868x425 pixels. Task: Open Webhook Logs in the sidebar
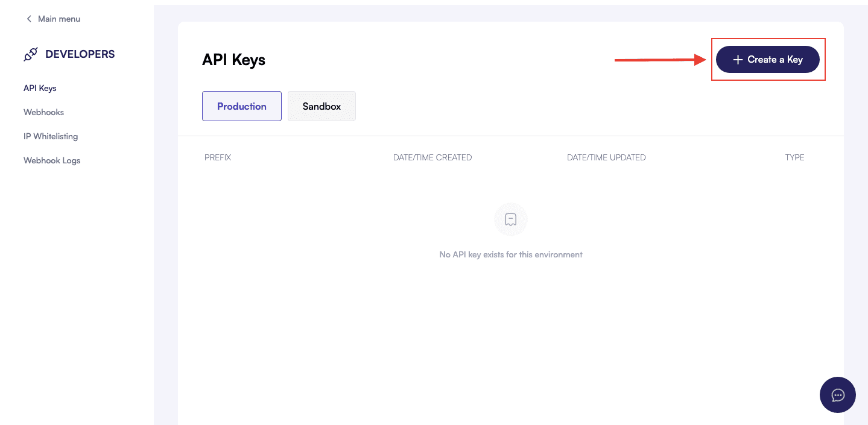click(52, 160)
